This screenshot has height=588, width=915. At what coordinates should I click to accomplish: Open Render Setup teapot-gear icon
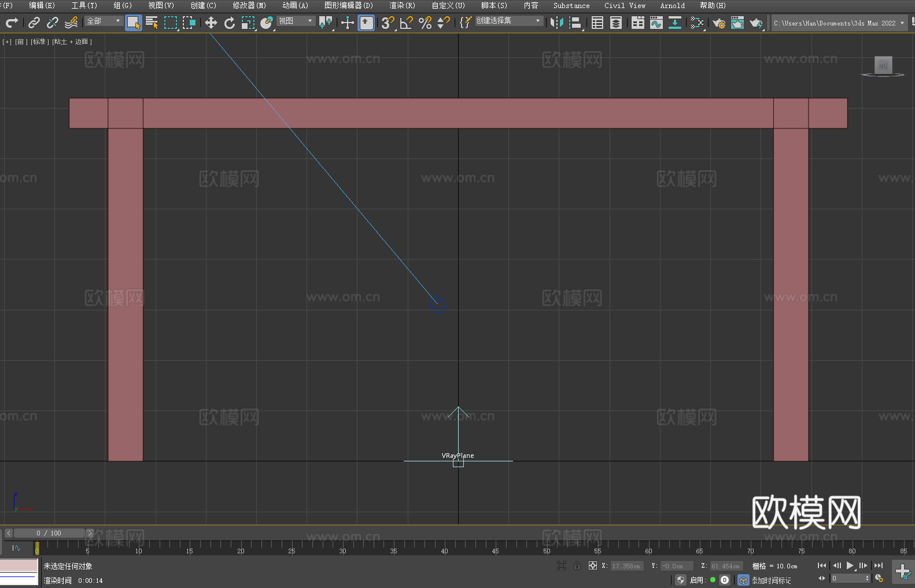pyautogui.click(x=719, y=23)
